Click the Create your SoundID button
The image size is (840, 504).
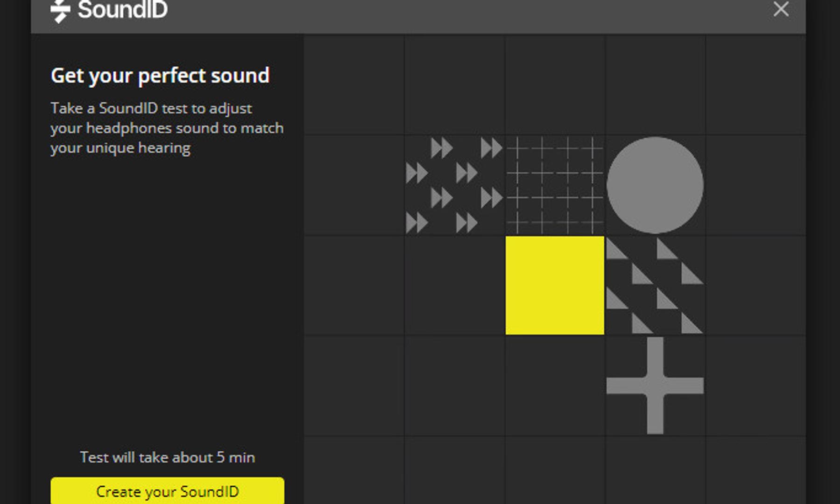pyautogui.click(x=167, y=490)
